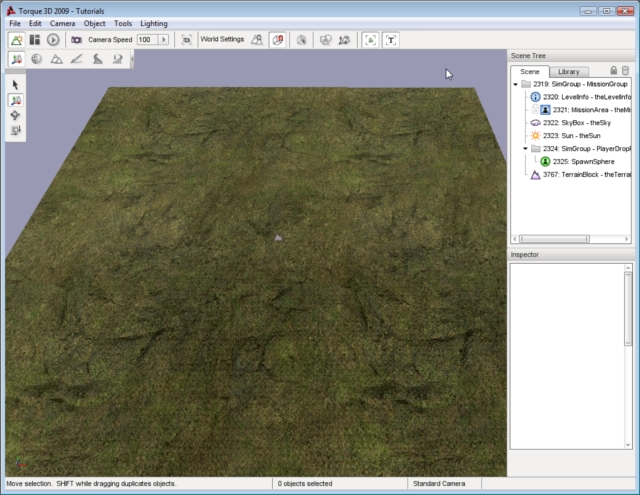The height and width of the screenshot is (495, 640).
Task: Click the Camera Speed value field
Action: (x=145, y=40)
